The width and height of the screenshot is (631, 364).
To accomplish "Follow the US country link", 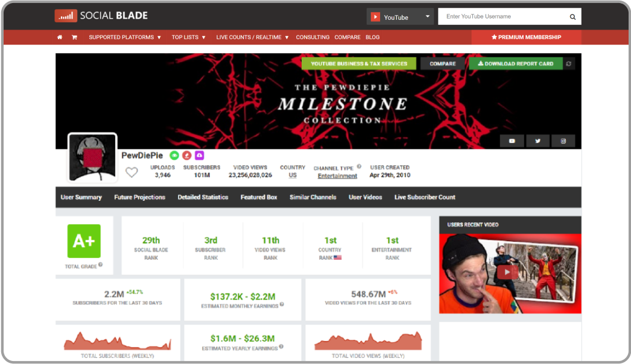I will (x=293, y=175).
